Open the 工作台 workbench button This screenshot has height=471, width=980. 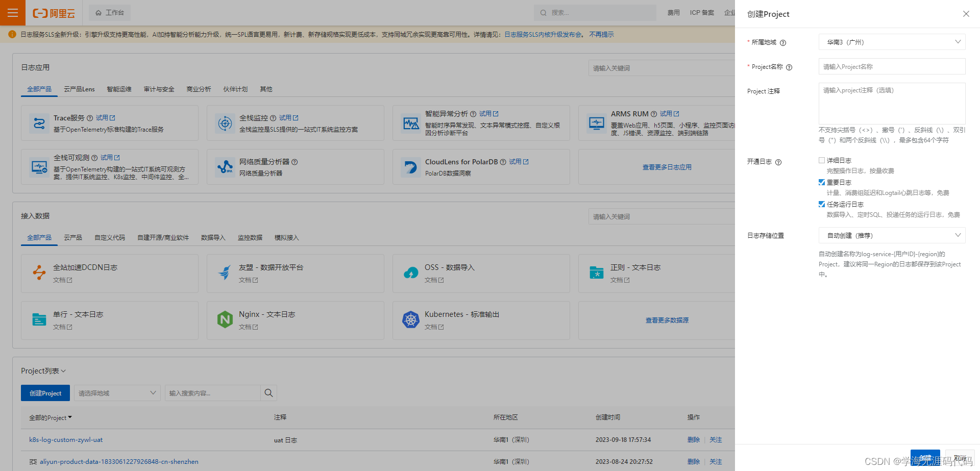[x=110, y=13]
